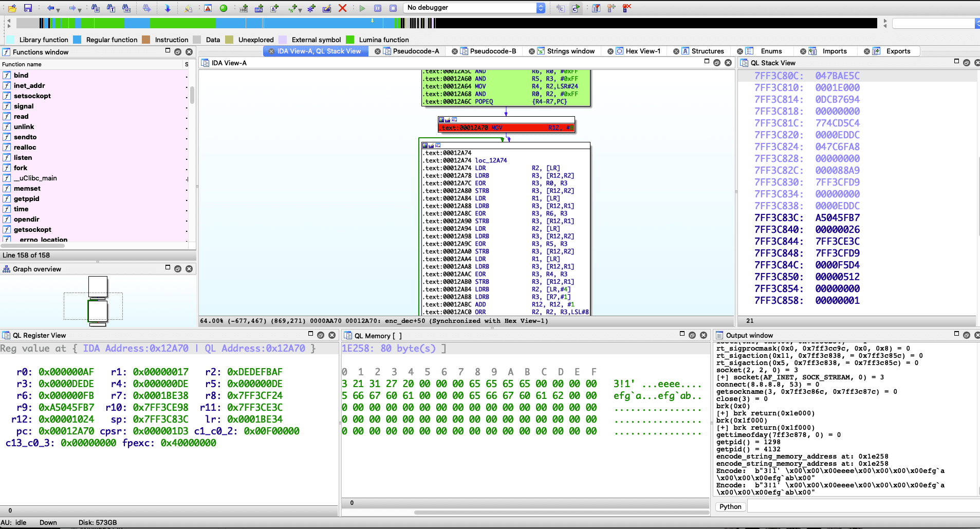Viewport: 980px width, 529px height.
Task: Select setsockopt in the Functions list
Action: (32, 96)
